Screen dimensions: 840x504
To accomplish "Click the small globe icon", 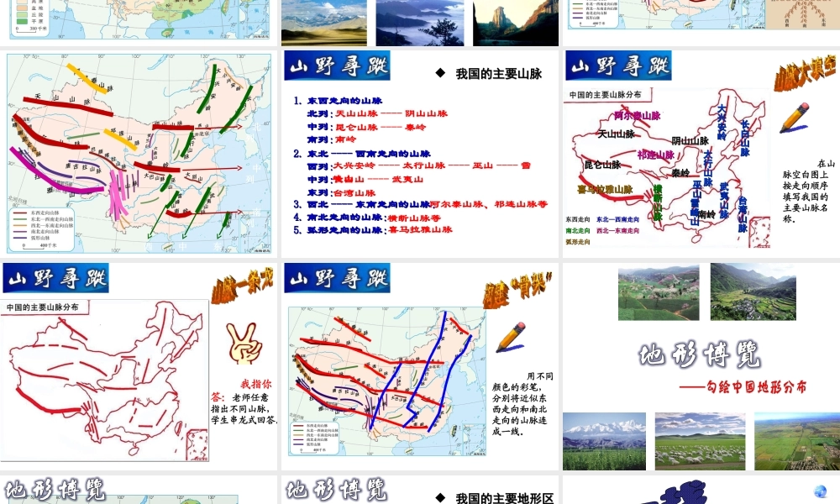I will coord(820,491).
